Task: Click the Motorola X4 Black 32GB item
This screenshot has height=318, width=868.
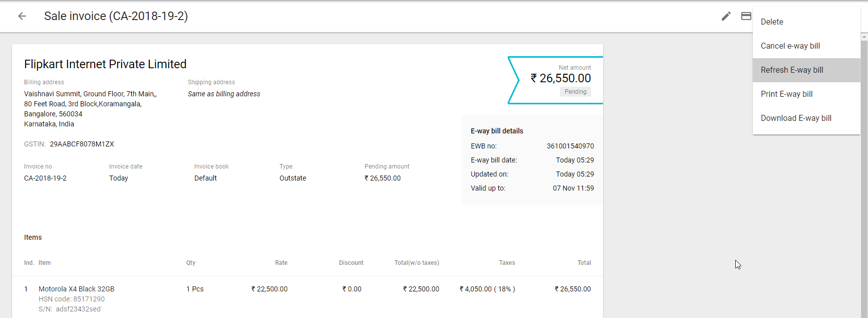Action: 77,289
